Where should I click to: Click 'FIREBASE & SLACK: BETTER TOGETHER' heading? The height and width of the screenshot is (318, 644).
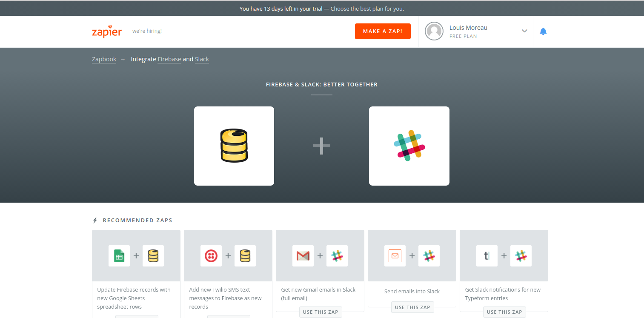(x=322, y=85)
